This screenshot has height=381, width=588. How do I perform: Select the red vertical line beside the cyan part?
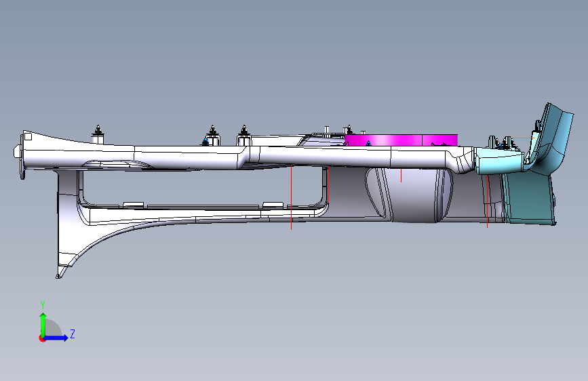(487, 201)
